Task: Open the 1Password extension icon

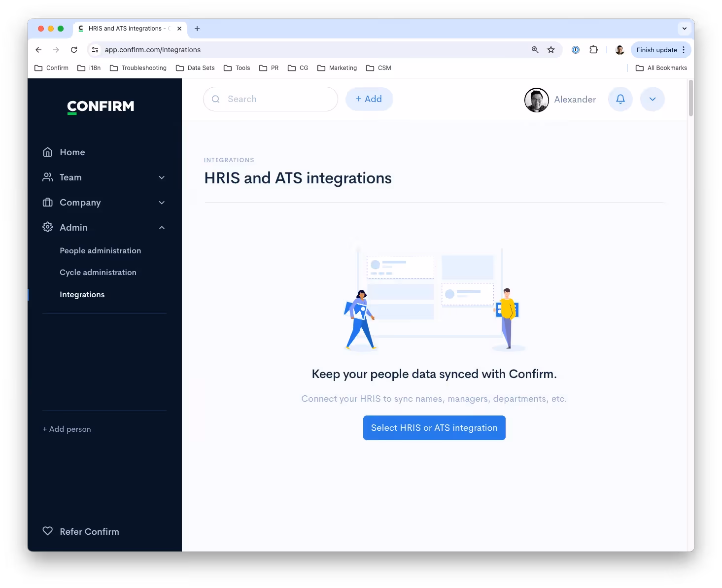Action: tap(576, 50)
